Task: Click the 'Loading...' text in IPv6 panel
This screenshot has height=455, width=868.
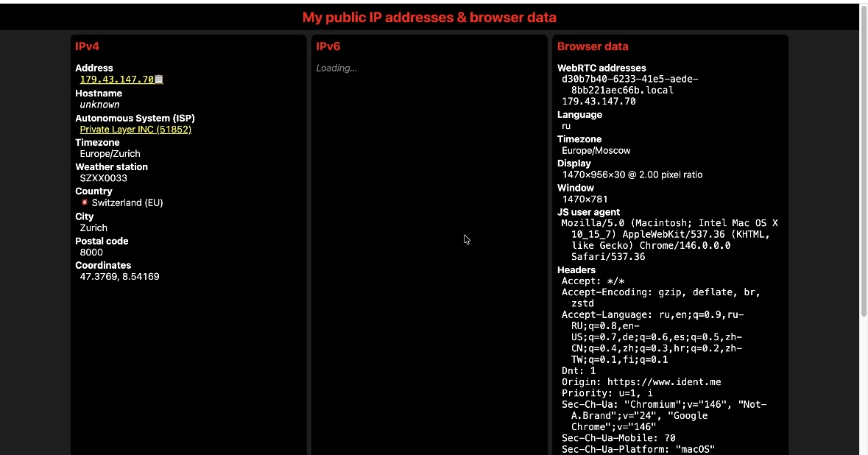Action: (x=336, y=68)
